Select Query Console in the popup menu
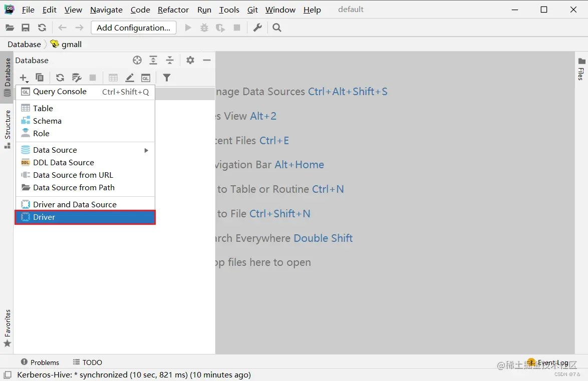The width and height of the screenshot is (588, 381). [x=86, y=92]
